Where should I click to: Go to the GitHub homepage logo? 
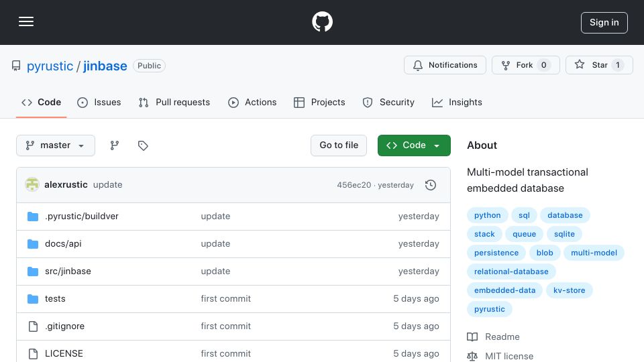click(x=322, y=21)
